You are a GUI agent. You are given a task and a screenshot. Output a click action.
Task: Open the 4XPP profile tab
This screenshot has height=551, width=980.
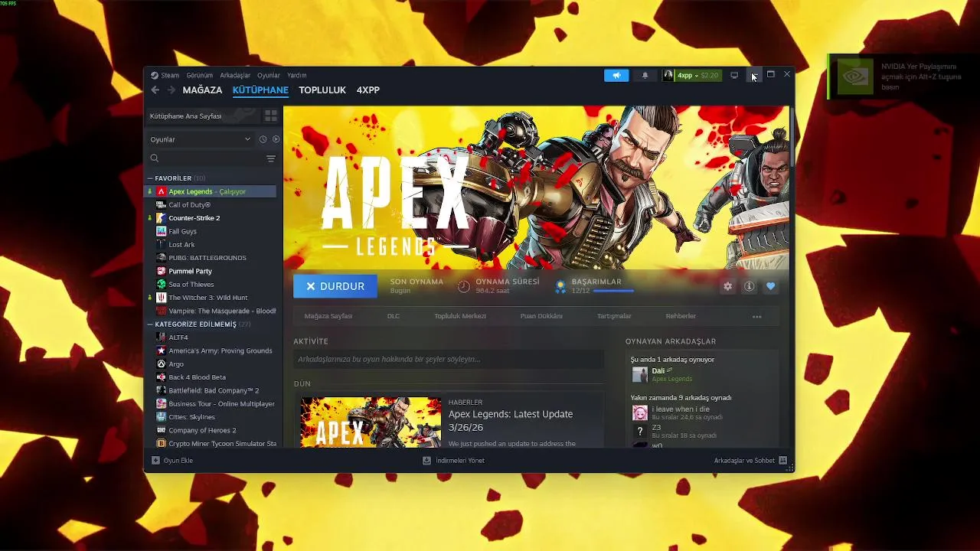(367, 90)
